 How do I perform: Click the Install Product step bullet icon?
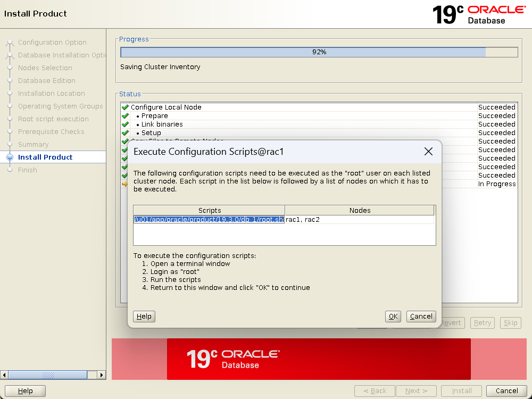10,157
